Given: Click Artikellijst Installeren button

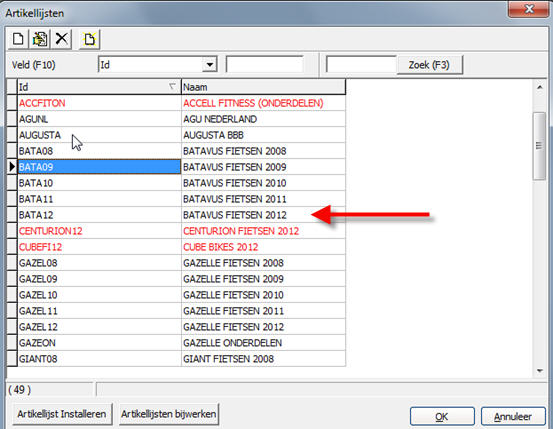Looking at the screenshot, I should (x=62, y=414).
